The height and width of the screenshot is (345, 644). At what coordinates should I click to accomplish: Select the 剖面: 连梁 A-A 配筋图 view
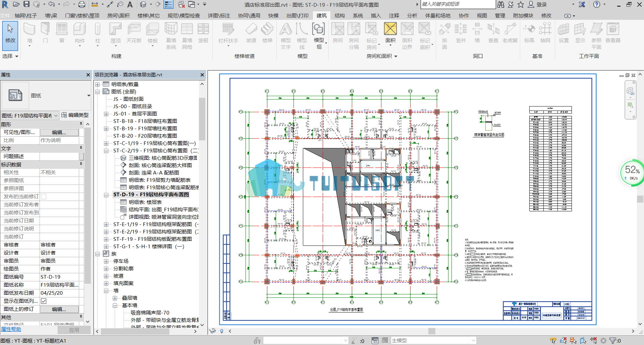tap(154, 173)
